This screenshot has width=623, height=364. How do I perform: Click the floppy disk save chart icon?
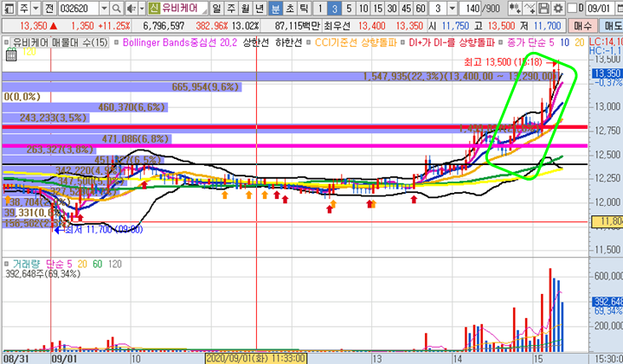coord(543,8)
